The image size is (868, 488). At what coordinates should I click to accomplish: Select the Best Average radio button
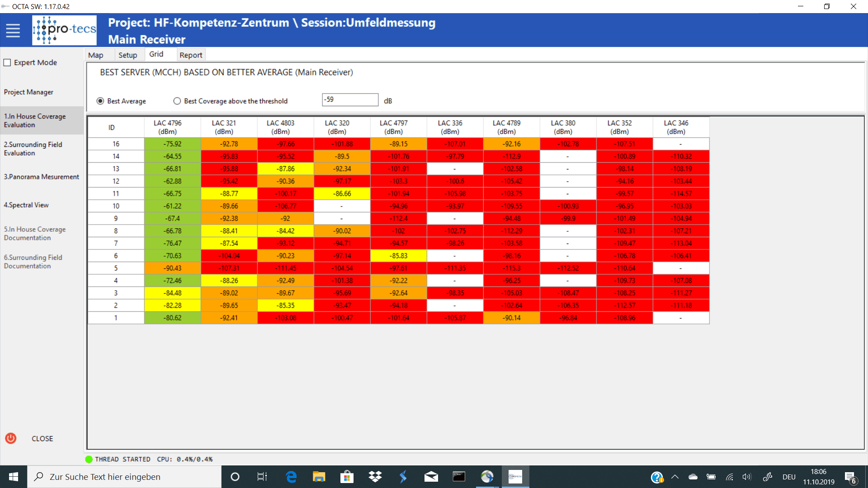tap(100, 101)
